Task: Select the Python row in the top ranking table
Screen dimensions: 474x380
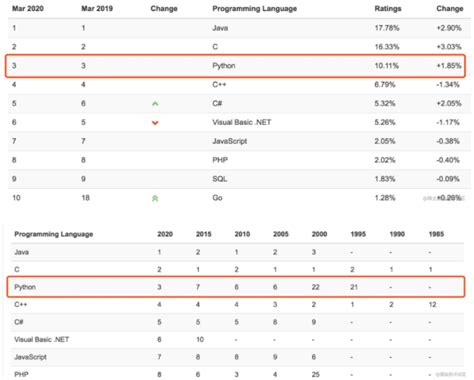Action: pos(235,66)
